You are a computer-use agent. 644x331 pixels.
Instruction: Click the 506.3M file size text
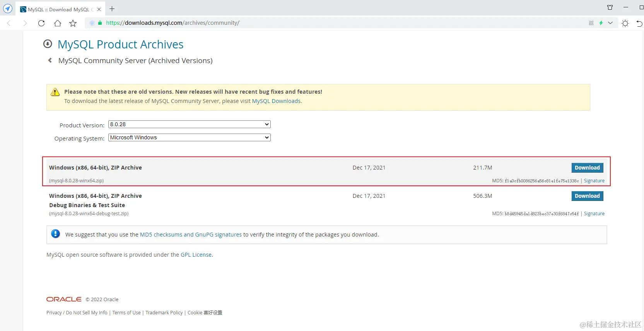click(x=483, y=196)
